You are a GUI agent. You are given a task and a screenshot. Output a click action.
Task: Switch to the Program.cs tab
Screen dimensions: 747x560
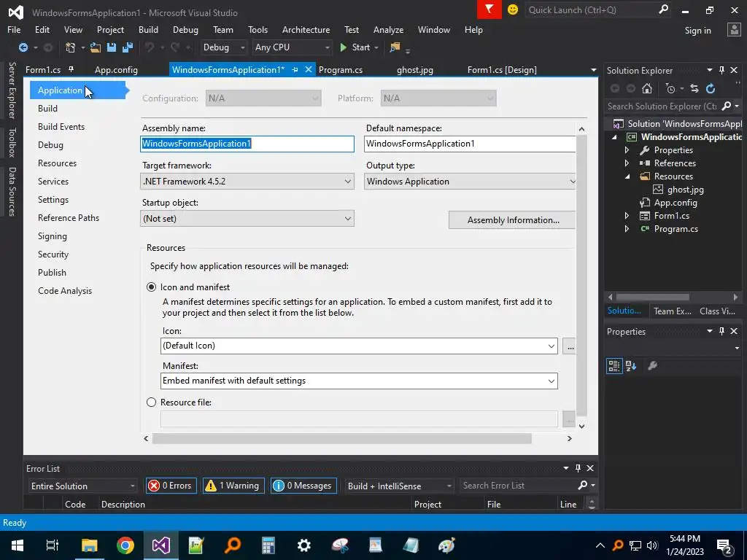[341, 70]
